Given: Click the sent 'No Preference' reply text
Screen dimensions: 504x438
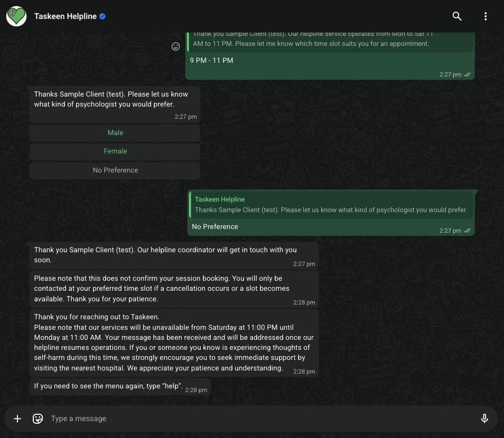Looking at the screenshot, I should pos(214,227).
